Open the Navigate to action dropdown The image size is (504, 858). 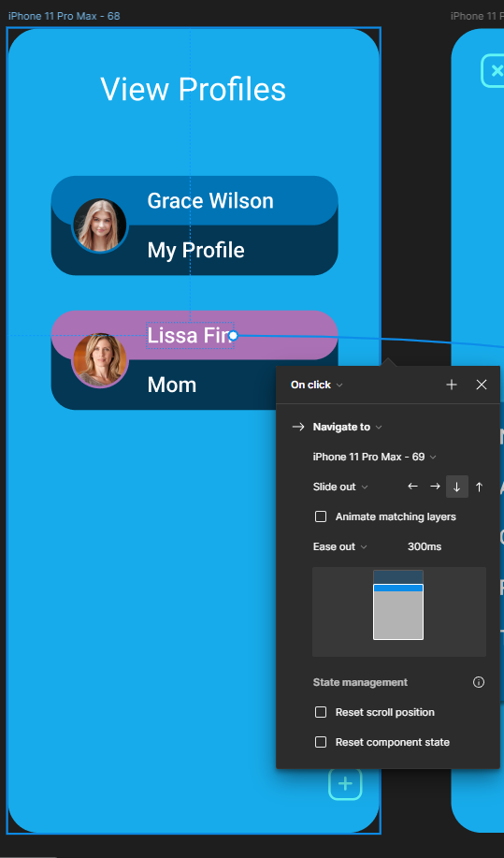point(347,427)
